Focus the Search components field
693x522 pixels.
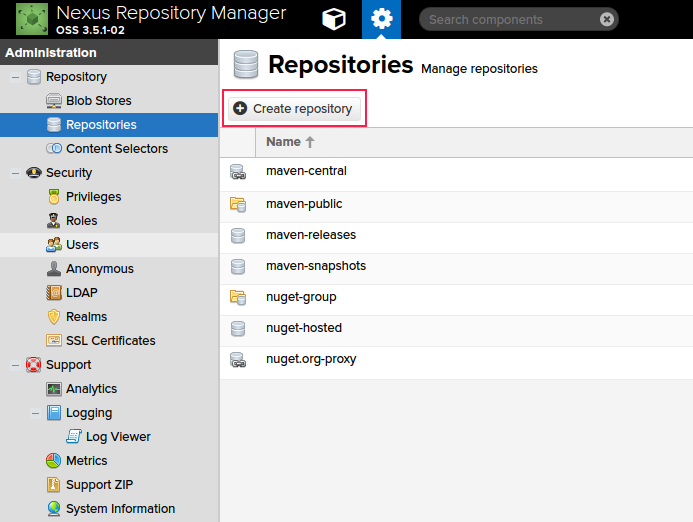[510, 19]
